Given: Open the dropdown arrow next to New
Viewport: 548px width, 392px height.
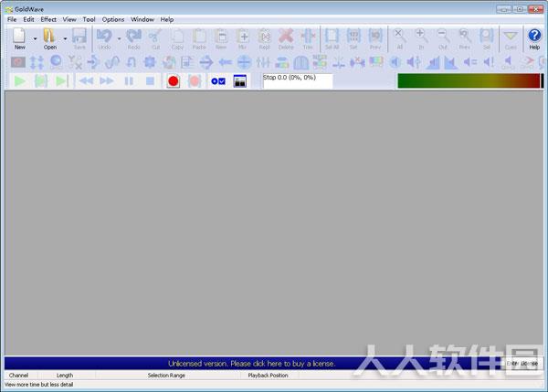Looking at the screenshot, I should click(x=35, y=38).
